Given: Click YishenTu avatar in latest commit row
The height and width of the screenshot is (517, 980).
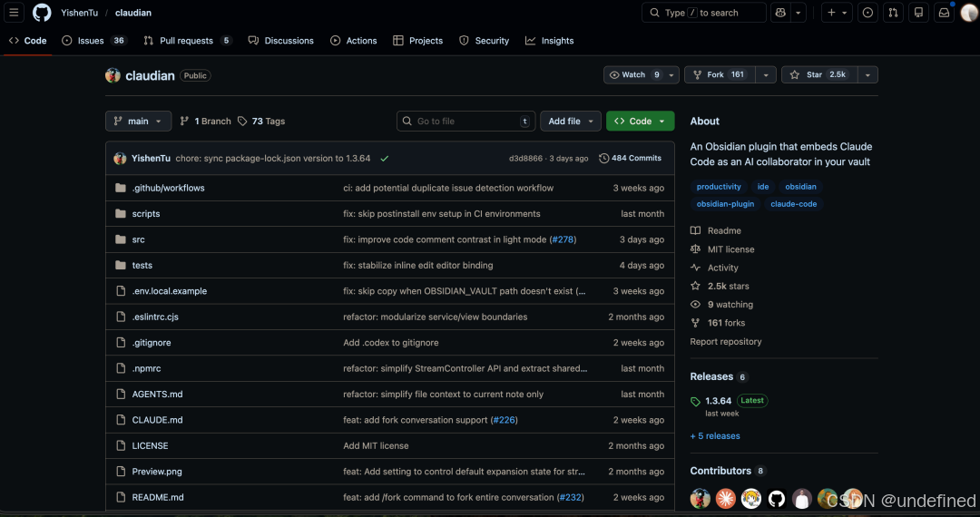Looking at the screenshot, I should point(120,159).
